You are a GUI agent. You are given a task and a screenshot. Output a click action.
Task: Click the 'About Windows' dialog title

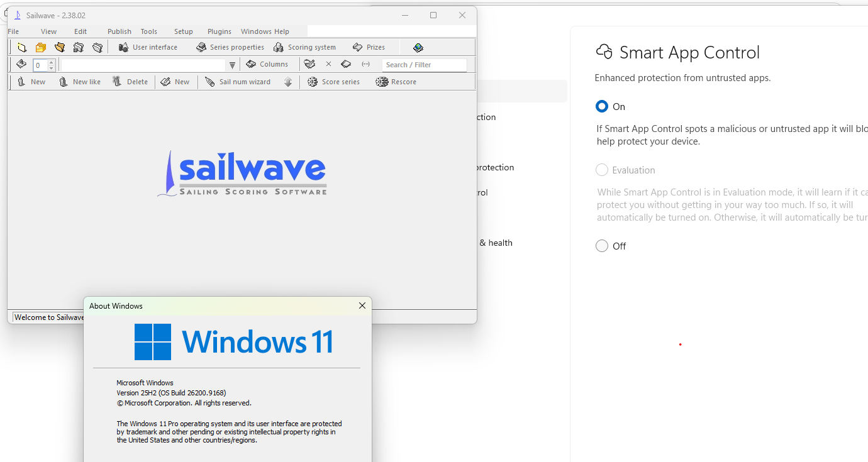pyautogui.click(x=116, y=306)
